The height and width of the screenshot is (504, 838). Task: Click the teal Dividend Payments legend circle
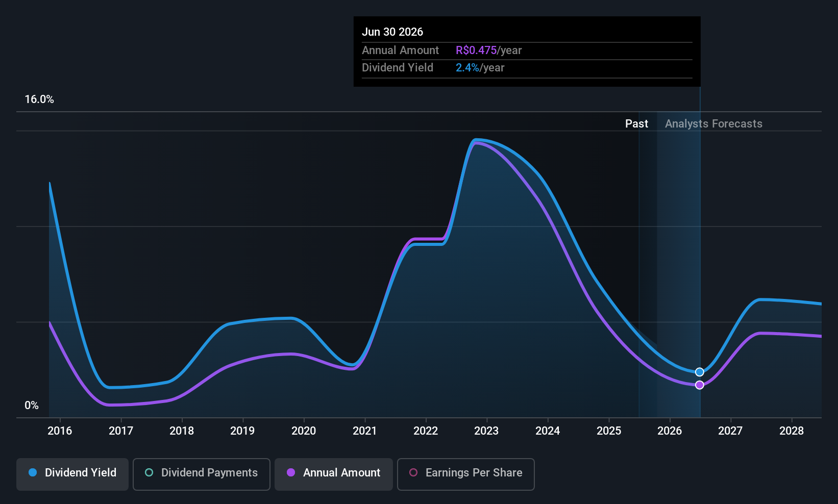pos(149,473)
